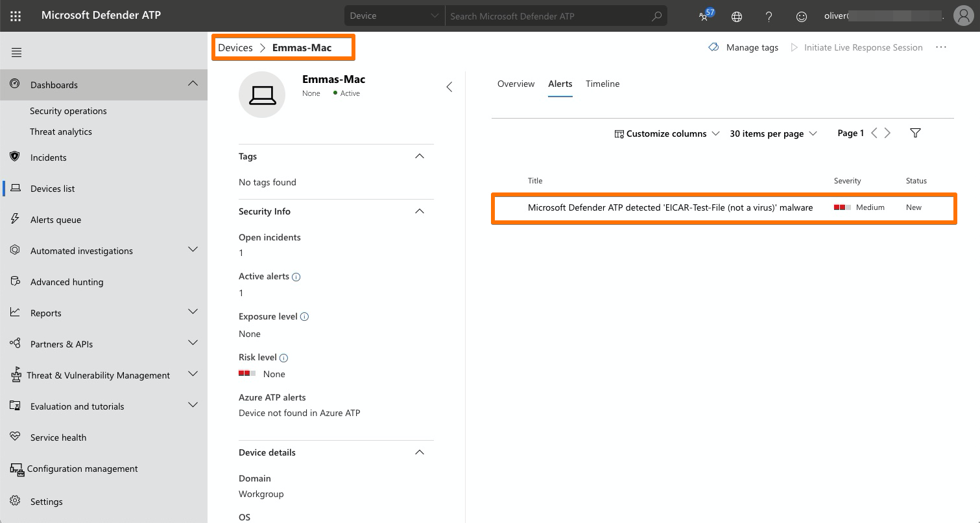
Task: Run search with the magnifier icon
Action: 656,16
